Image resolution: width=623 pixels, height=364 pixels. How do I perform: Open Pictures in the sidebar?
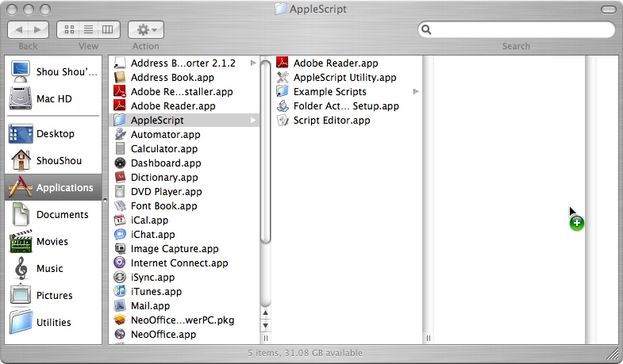click(53, 296)
